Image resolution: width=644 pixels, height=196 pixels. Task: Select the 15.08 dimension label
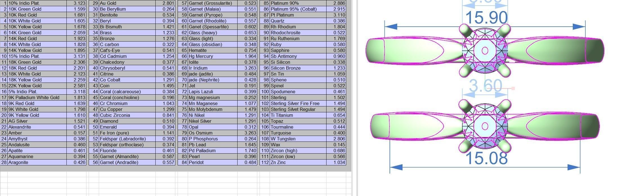tap(487, 158)
